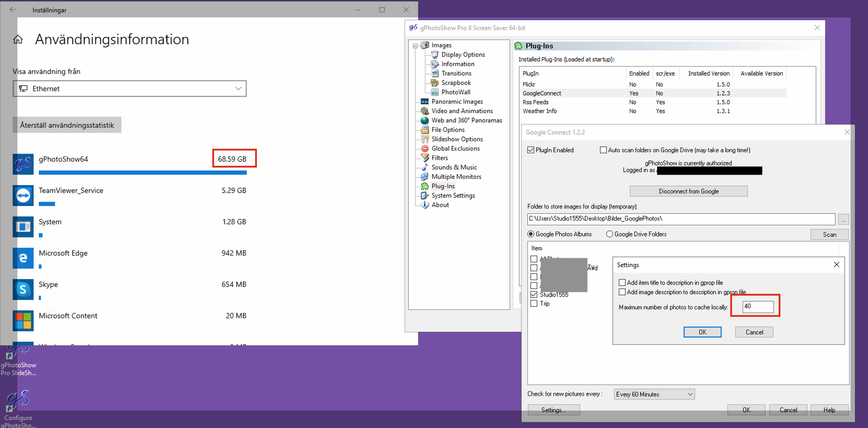The image size is (868, 428).
Task: Click OK at the bottom of Google Connect dialog
Action: pos(746,410)
